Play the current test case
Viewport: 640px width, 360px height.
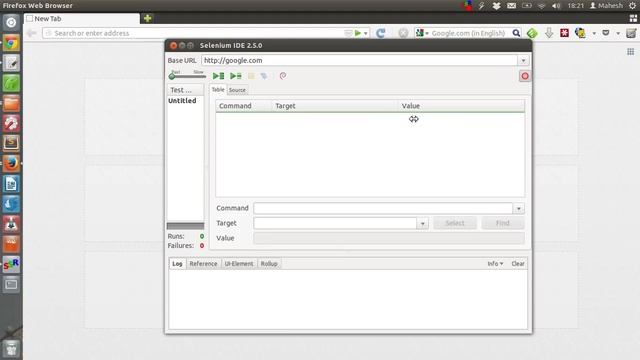236,76
